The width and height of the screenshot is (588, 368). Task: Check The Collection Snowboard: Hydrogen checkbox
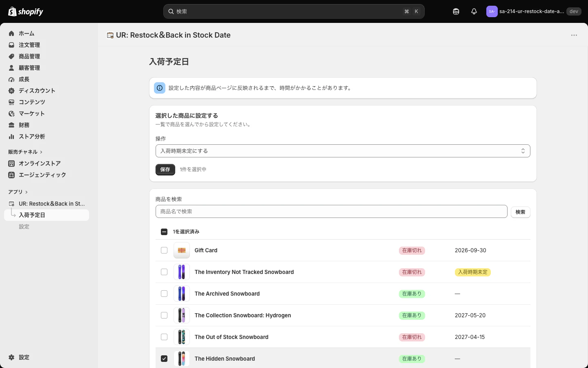click(164, 315)
